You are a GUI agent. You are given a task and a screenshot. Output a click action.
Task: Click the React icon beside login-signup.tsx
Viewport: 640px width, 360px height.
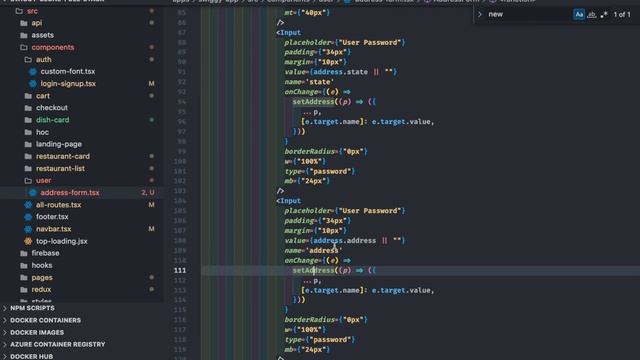33,84
